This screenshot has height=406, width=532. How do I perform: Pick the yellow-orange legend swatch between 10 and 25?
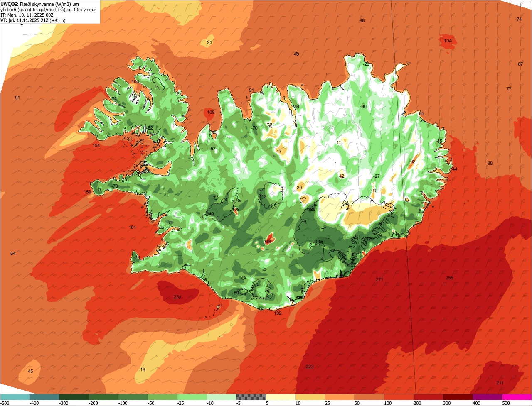(310, 397)
